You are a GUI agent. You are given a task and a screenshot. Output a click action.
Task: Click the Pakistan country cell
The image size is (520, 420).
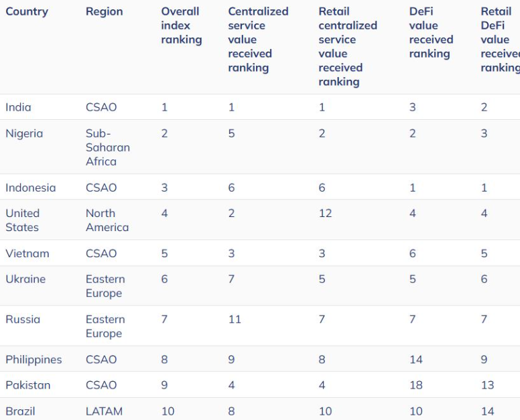pyautogui.click(x=28, y=385)
